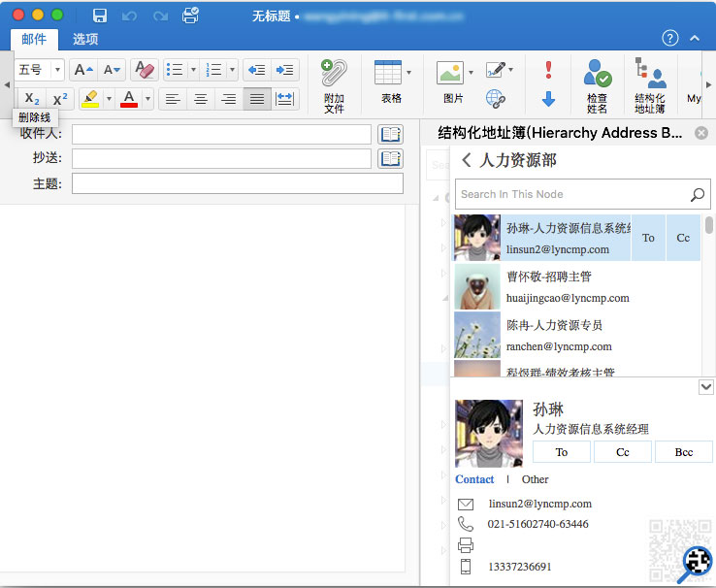
Task: Toggle superscript formatting
Action: [x=60, y=99]
